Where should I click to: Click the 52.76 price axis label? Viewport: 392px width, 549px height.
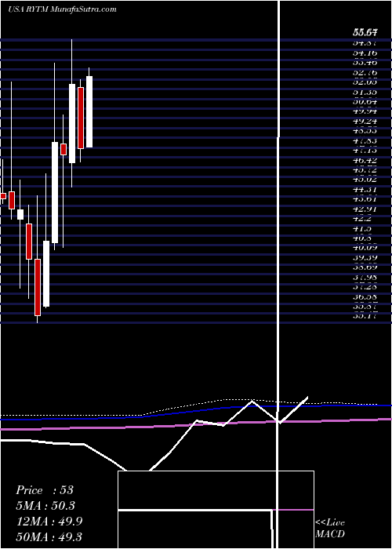(x=365, y=72)
